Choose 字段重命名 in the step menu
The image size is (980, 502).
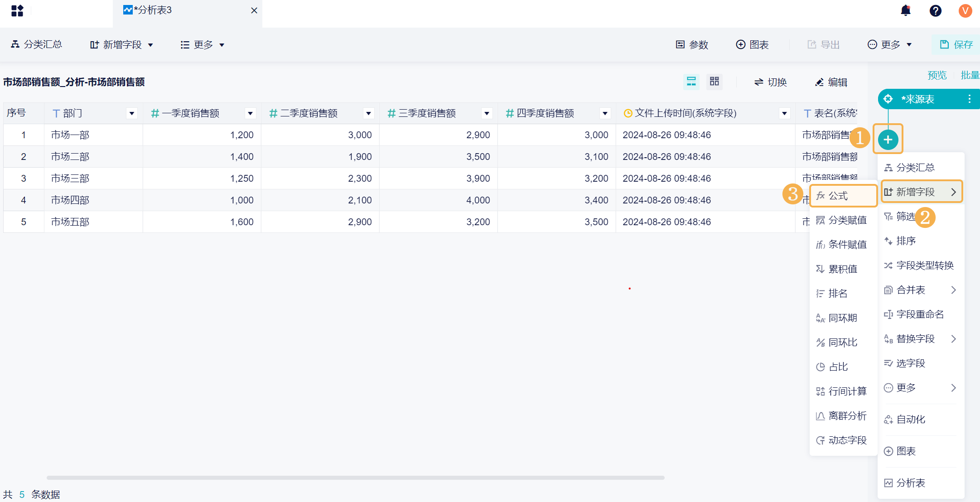pyautogui.click(x=921, y=314)
